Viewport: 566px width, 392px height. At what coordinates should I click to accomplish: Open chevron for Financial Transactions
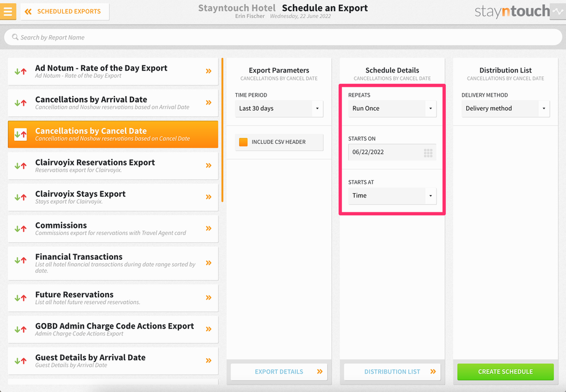point(209,263)
